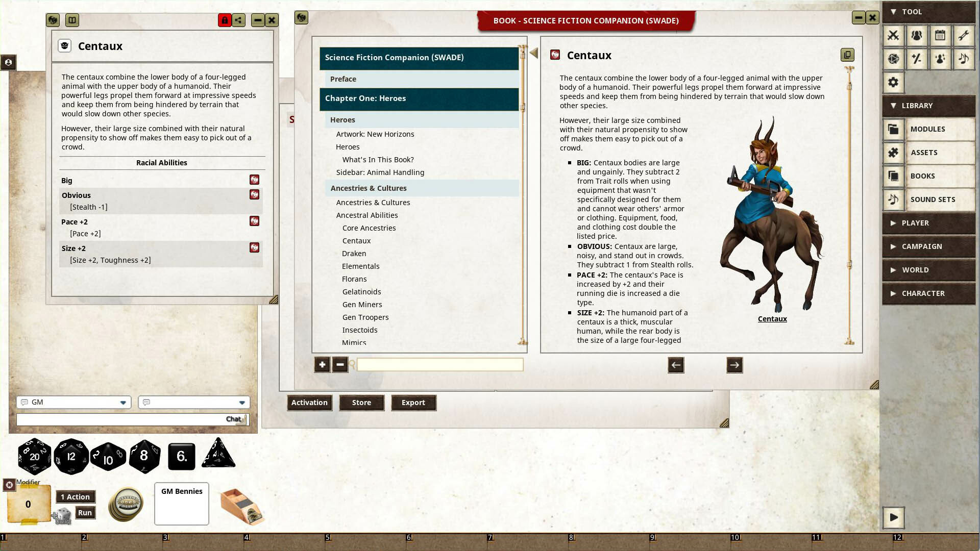Image resolution: width=980 pixels, height=551 pixels.
Task: Open the Party Sheet icon in Tool panel
Action: [x=917, y=36]
